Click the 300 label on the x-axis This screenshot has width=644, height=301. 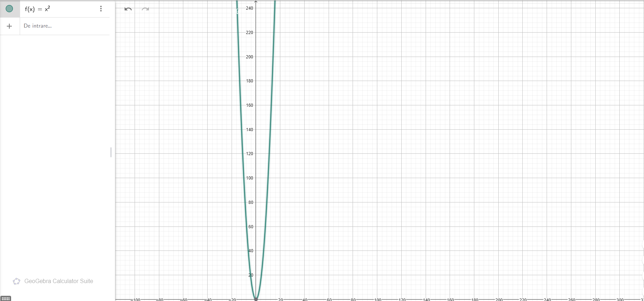[620, 299]
